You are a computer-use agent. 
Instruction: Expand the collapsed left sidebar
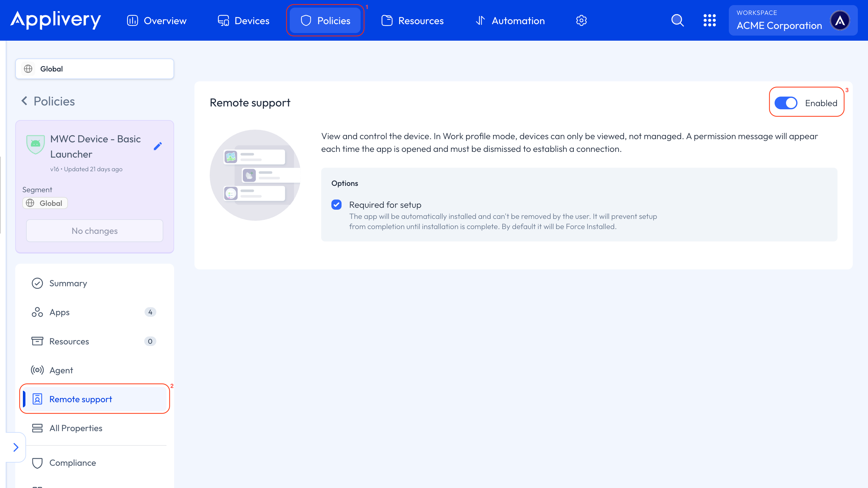click(16, 447)
